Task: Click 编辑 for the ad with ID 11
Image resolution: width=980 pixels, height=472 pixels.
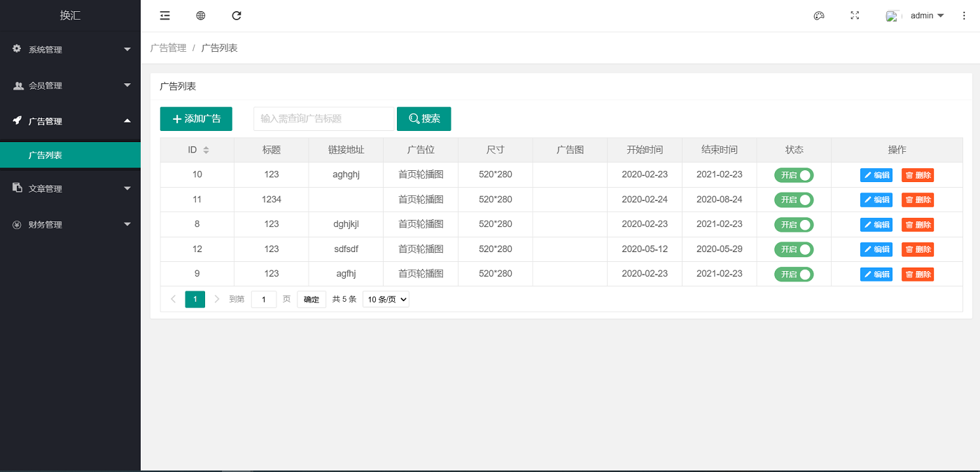Action: coord(876,200)
